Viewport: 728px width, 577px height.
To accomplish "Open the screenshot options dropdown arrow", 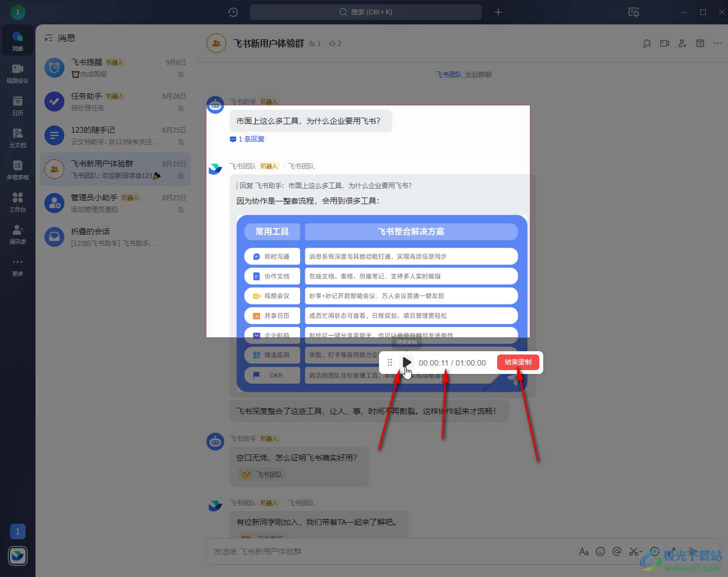I will 641,551.
